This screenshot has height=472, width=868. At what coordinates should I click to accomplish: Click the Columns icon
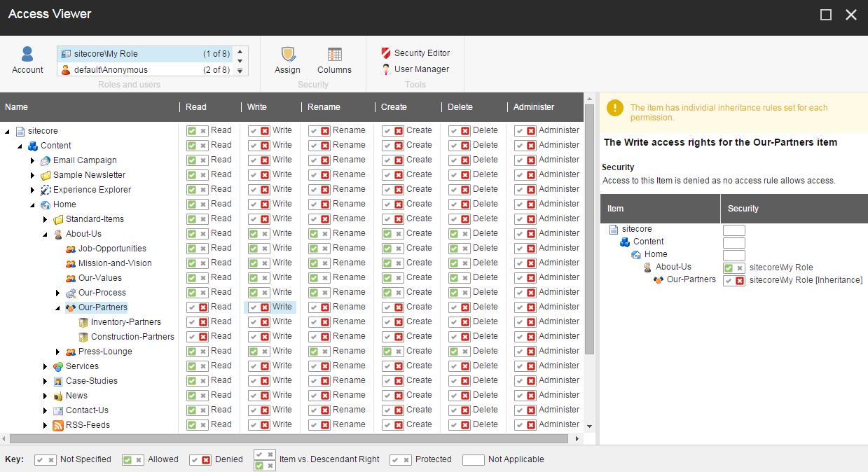[x=334, y=55]
